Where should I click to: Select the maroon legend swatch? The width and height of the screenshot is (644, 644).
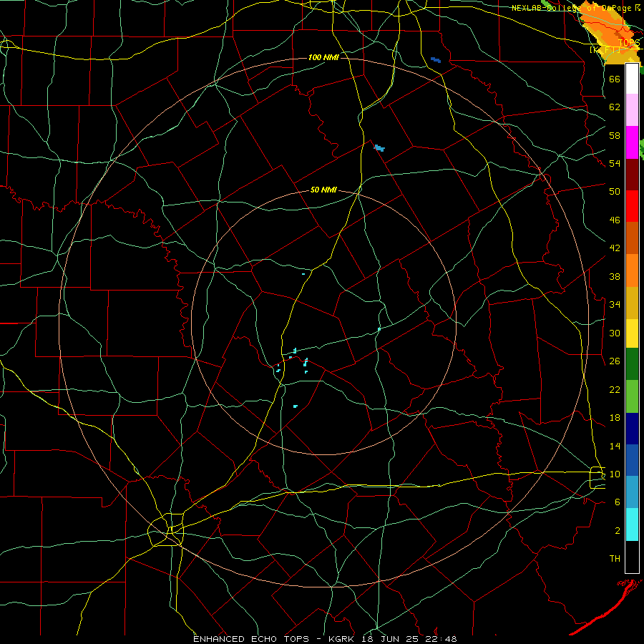click(632, 175)
